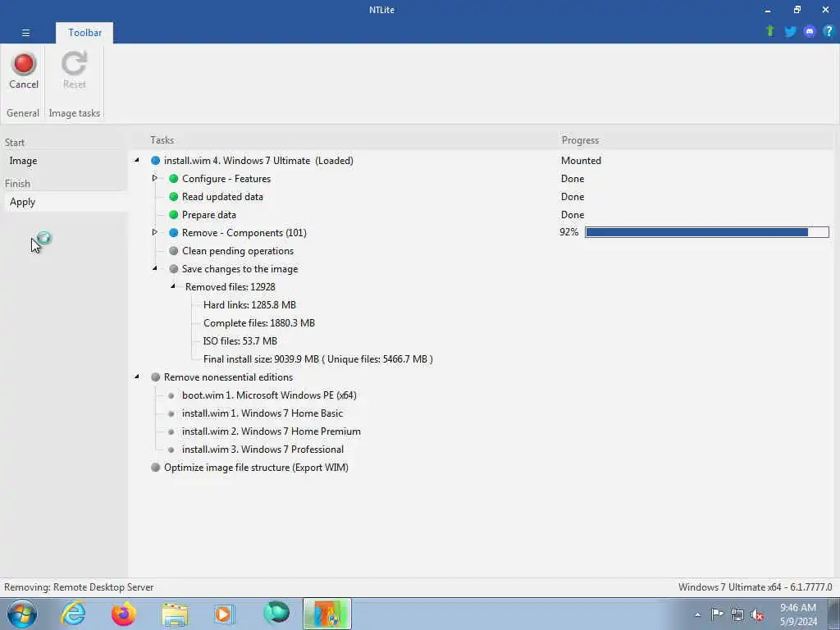Collapse the Remove nonessential editions node
The height and width of the screenshot is (630, 840).
click(137, 377)
